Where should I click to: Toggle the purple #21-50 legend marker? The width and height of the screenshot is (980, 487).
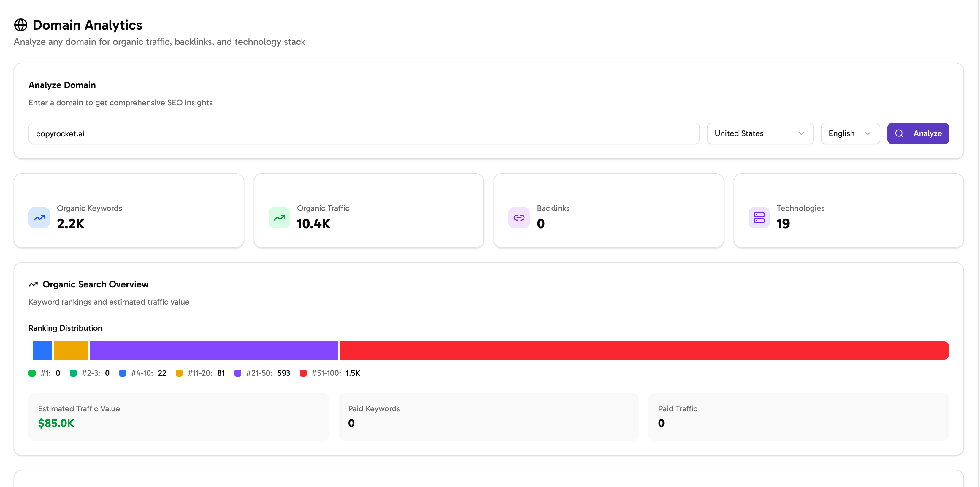(x=238, y=373)
